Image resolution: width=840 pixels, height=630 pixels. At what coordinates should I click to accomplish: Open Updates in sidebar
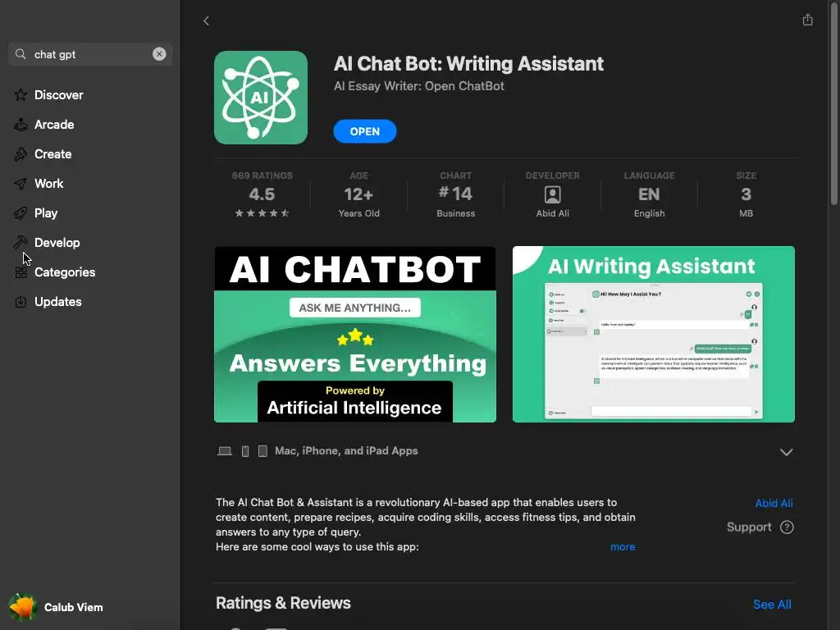coord(58,302)
